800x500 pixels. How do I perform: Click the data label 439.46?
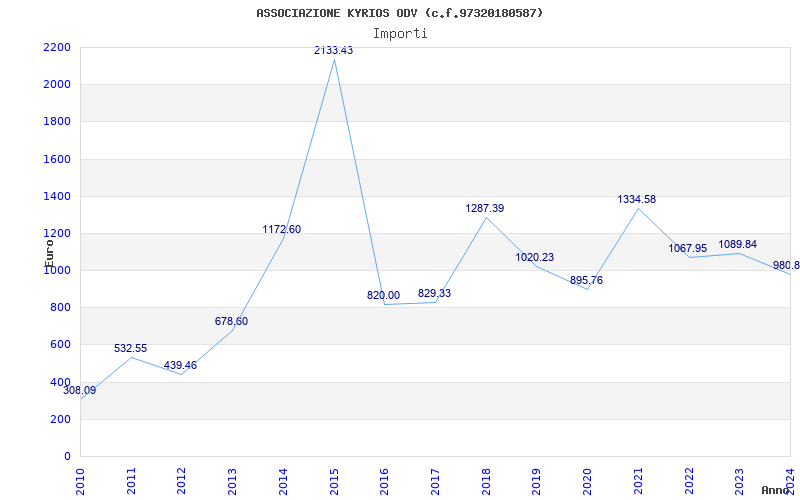pyautogui.click(x=180, y=365)
